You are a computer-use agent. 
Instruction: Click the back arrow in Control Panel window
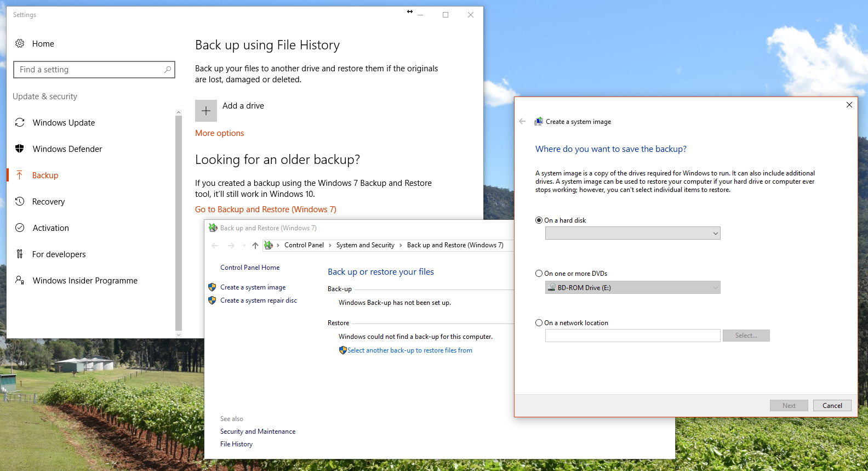(x=215, y=245)
